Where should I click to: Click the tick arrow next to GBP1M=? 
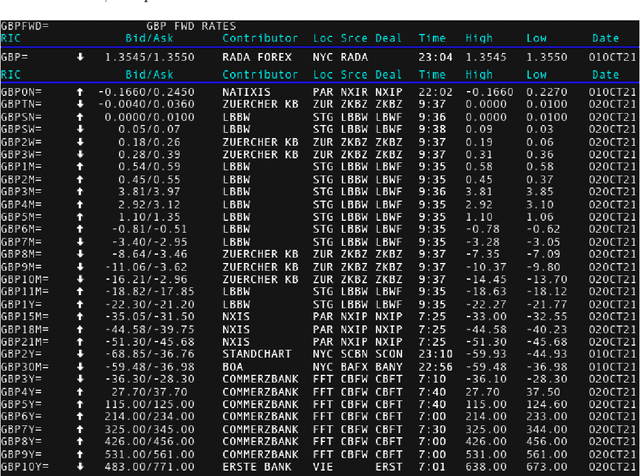point(82,166)
